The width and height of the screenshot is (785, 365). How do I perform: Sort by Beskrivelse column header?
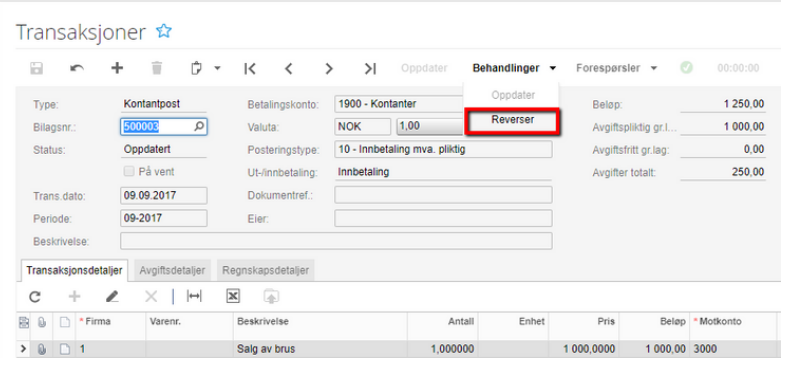(x=320, y=321)
